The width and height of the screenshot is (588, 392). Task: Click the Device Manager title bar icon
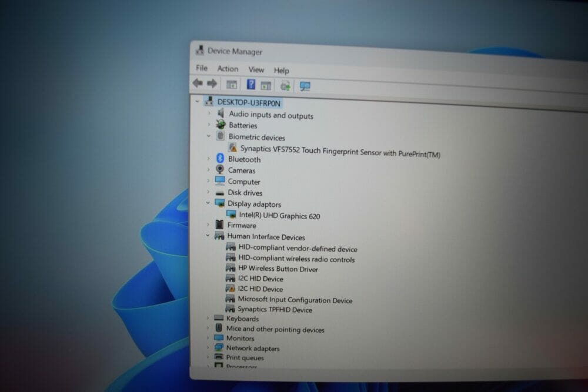coord(200,50)
